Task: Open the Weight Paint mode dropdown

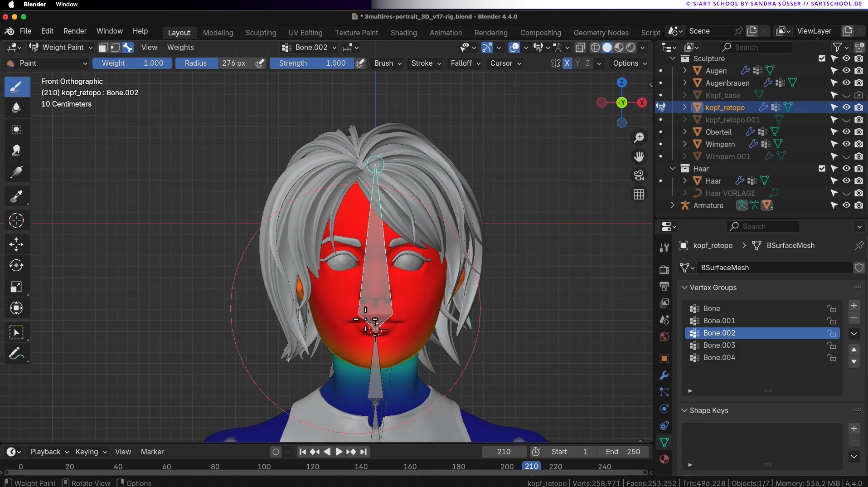Action: point(60,47)
